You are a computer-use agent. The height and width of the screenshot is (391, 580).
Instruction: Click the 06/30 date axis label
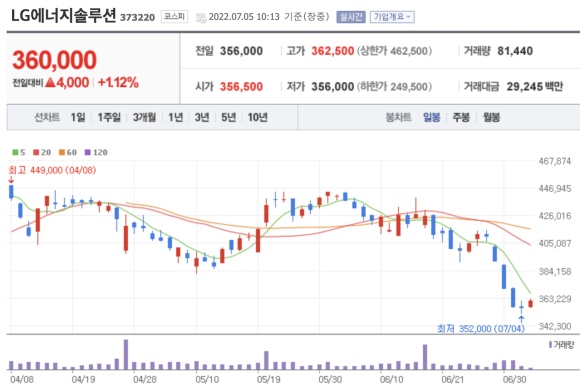click(515, 380)
